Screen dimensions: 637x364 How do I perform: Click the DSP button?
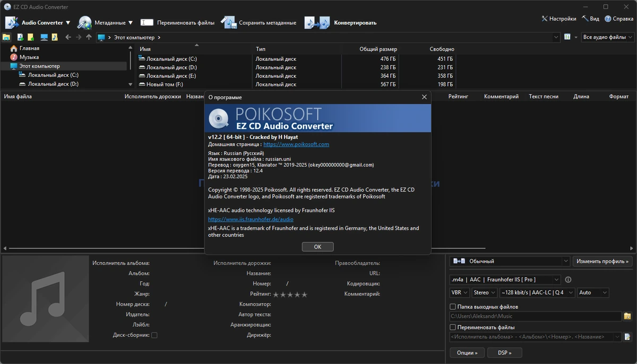coord(504,352)
